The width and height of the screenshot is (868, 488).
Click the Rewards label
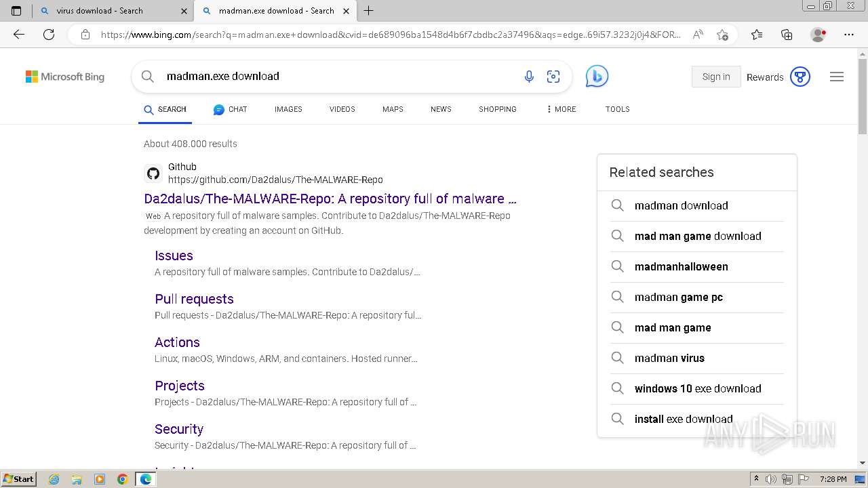pos(765,77)
